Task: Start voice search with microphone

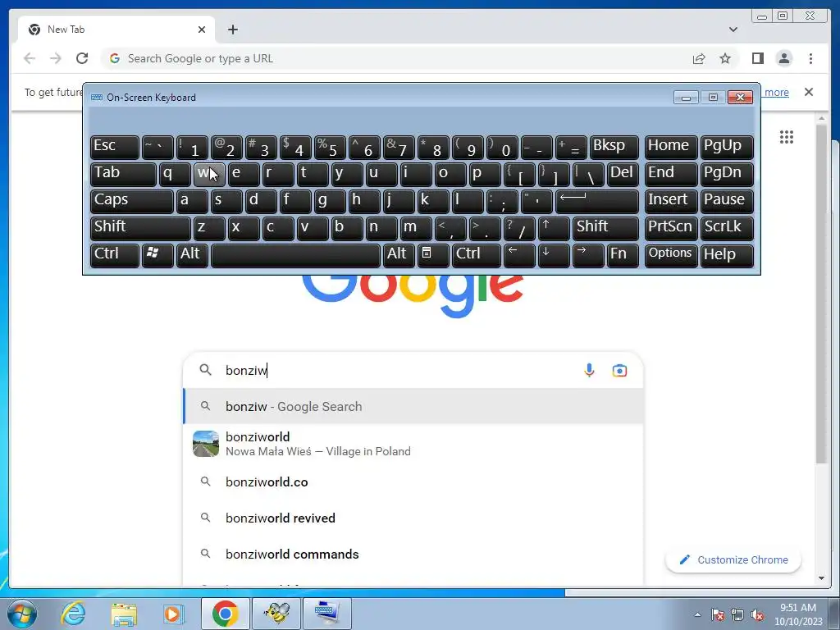Action: [589, 370]
